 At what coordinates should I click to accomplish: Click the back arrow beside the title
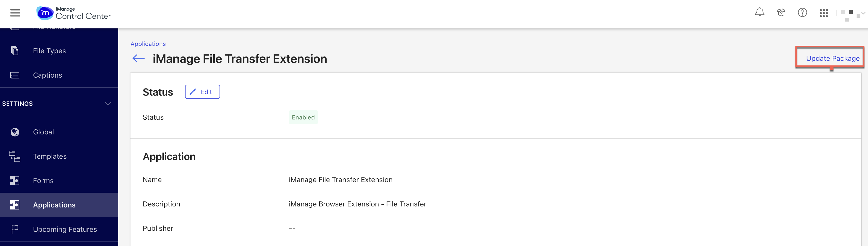tap(139, 59)
